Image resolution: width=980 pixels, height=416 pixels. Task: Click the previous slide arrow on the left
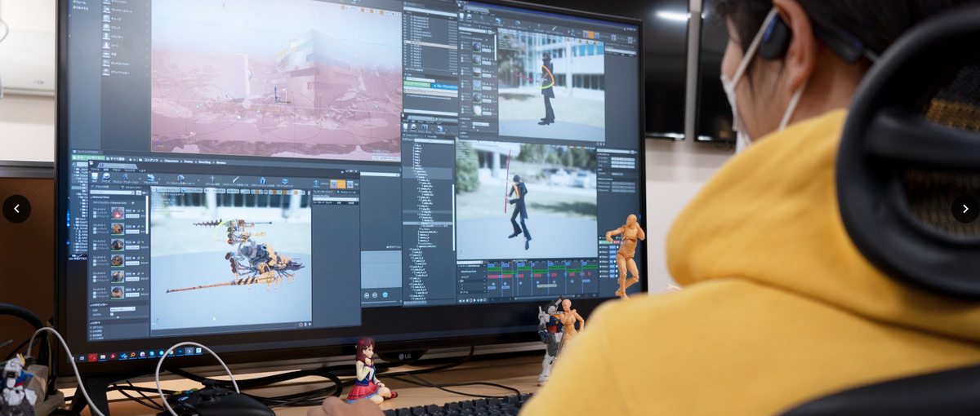pyautogui.click(x=16, y=209)
